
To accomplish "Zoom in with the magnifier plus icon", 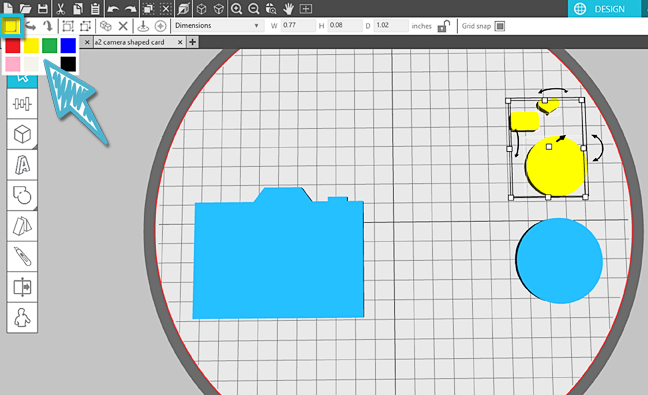I will 236,9.
